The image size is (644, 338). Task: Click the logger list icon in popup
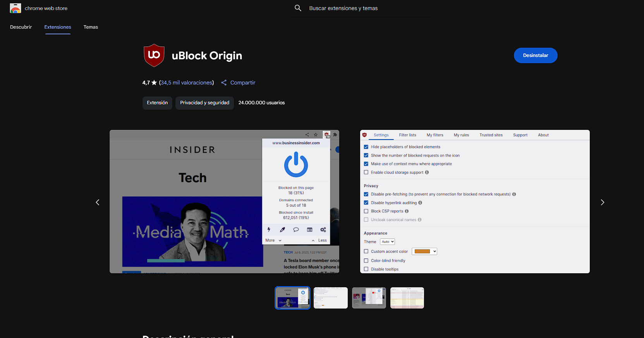(310, 229)
